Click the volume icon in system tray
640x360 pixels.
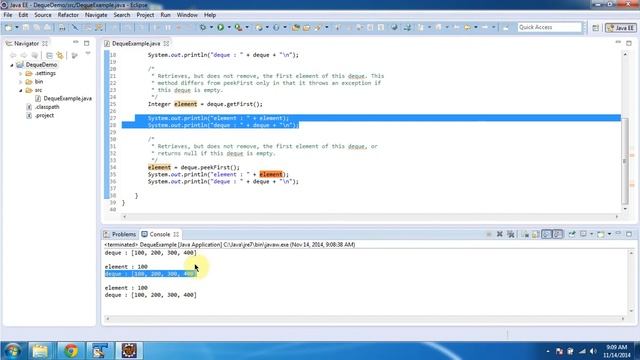click(x=593, y=351)
